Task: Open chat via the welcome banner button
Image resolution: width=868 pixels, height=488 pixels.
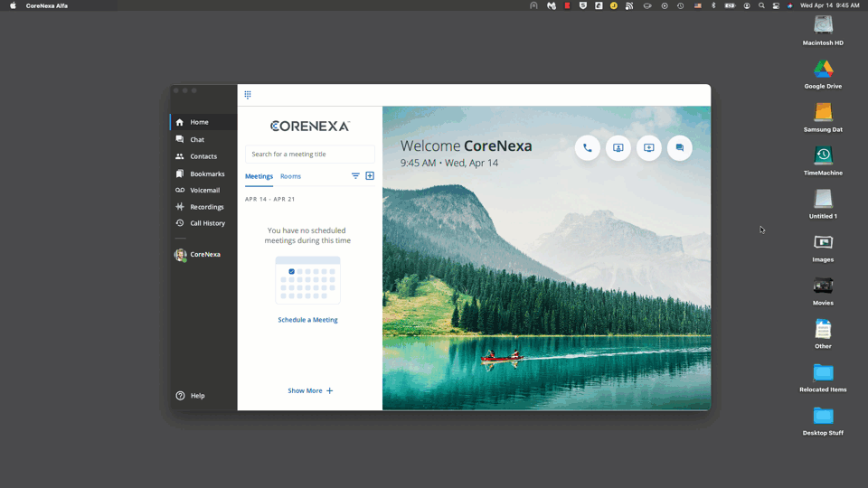Action: click(x=680, y=147)
